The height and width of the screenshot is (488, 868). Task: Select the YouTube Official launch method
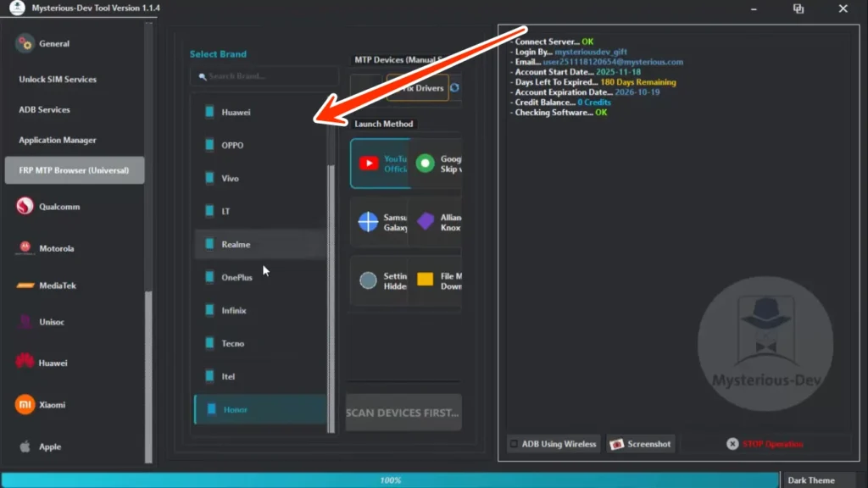[380, 163]
